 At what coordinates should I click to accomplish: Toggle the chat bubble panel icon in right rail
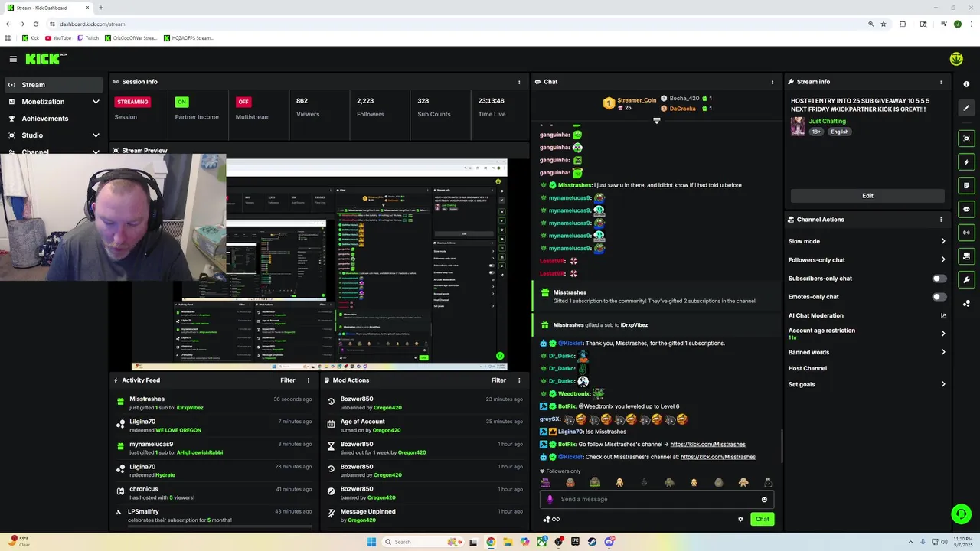pos(966,209)
